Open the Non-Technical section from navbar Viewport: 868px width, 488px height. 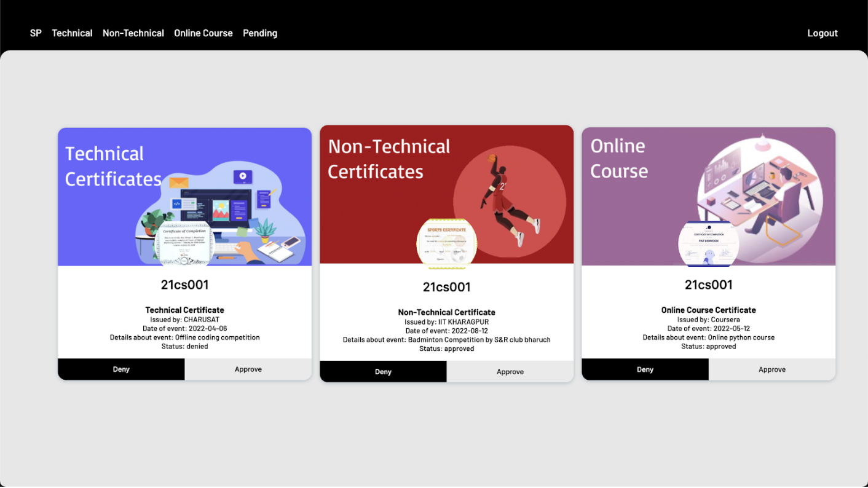[133, 33]
